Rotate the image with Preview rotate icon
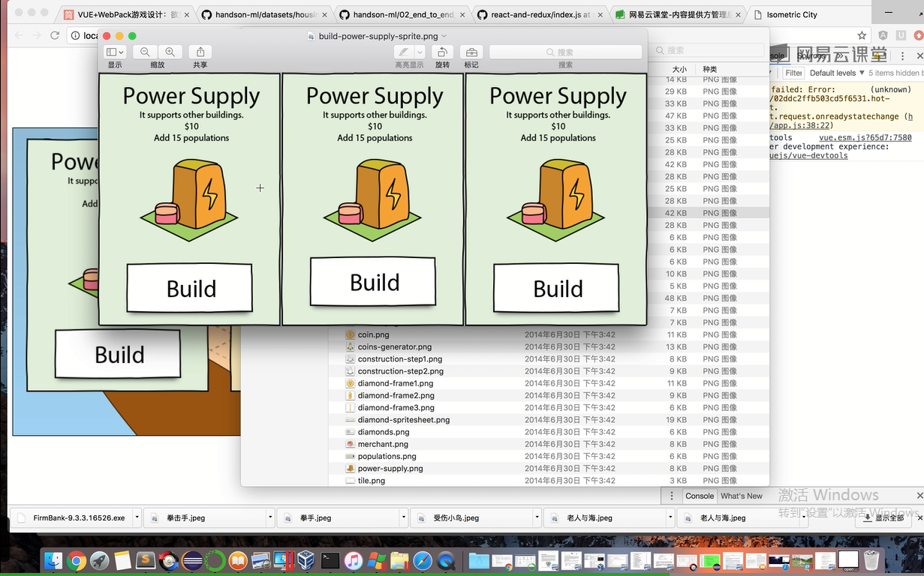 (442, 52)
